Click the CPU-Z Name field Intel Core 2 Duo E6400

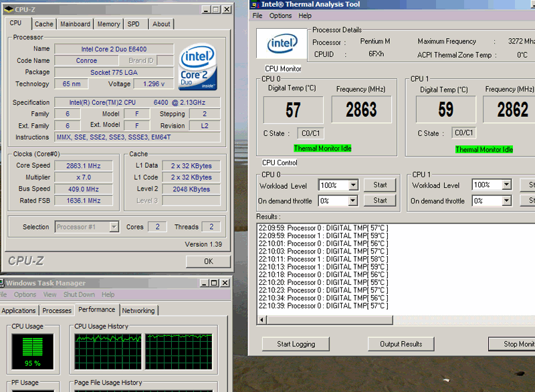[x=114, y=49]
